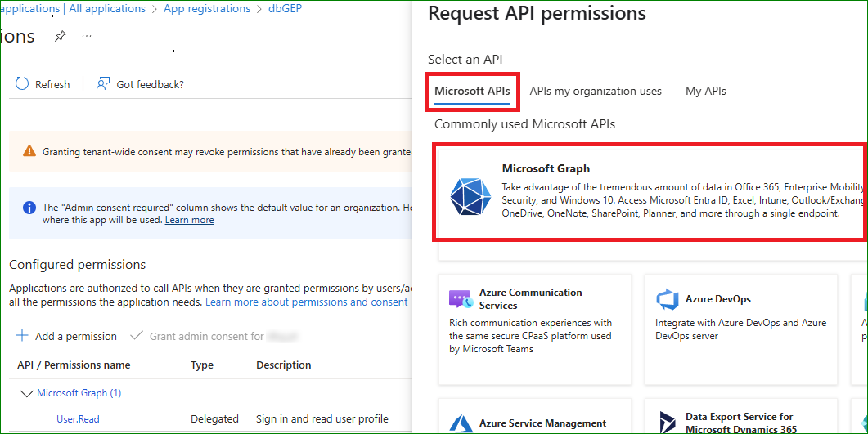The width and height of the screenshot is (868, 434).
Task: Switch to the Microsoft APIs tab
Action: click(472, 91)
